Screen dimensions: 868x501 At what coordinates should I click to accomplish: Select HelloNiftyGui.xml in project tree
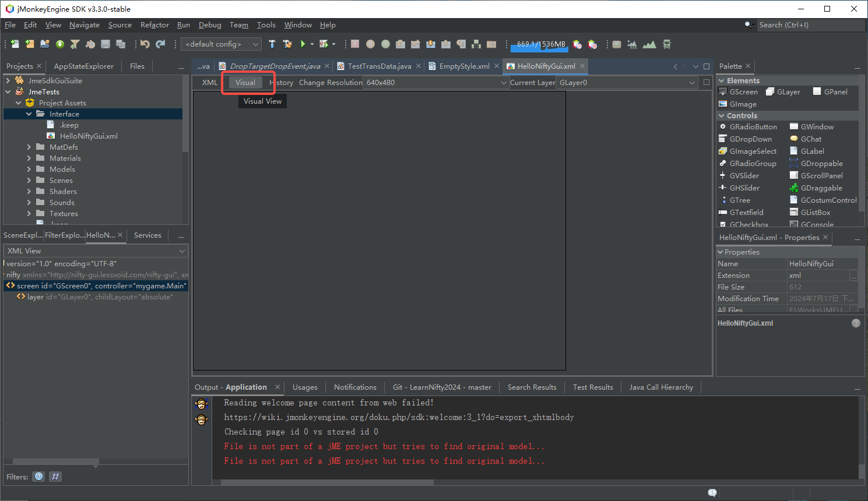89,136
